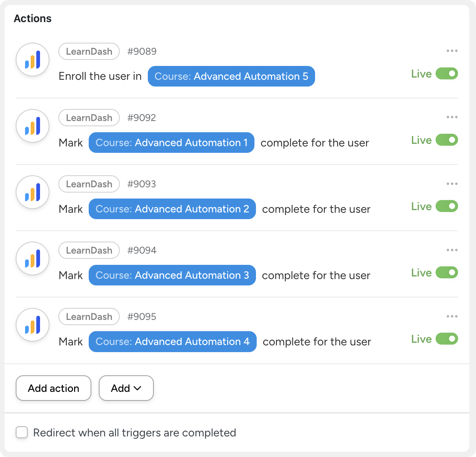
Task: Change the Course: Advanced Automation 5 selection
Action: click(x=231, y=76)
